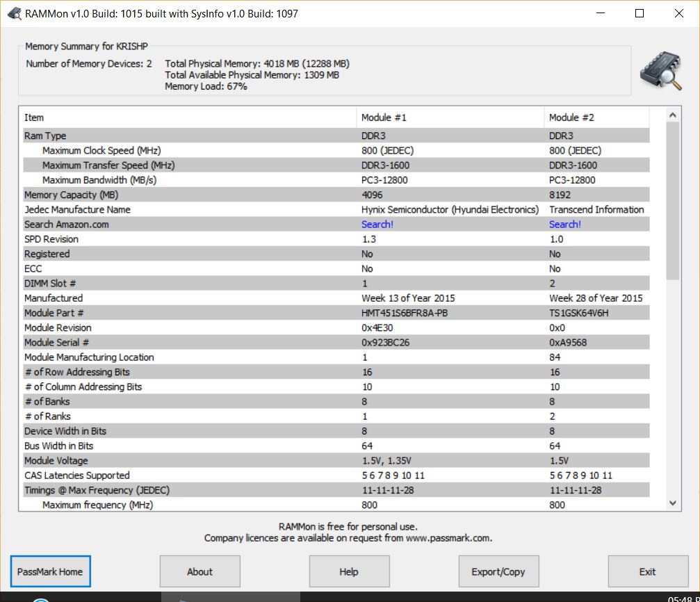Maximize the RAMMon window

[x=640, y=13]
